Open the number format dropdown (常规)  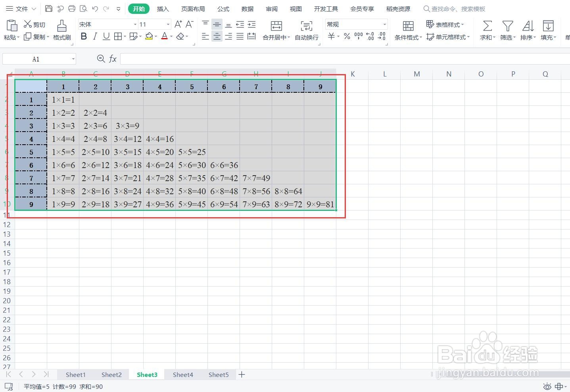[x=384, y=25]
